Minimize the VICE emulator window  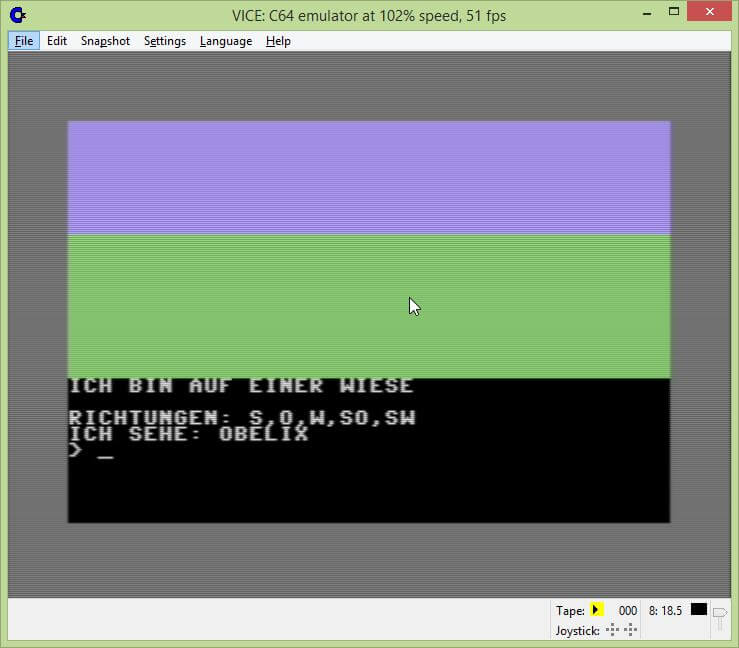(647, 13)
